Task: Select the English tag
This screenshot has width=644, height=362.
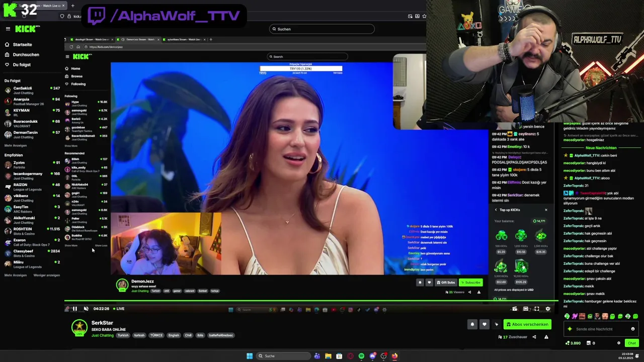Action: coord(174,335)
